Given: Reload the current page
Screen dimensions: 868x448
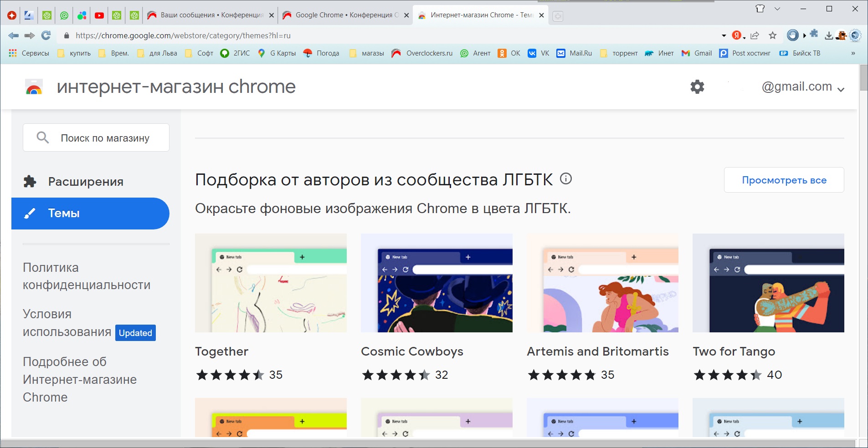Looking at the screenshot, I should [x=46, y=36].
